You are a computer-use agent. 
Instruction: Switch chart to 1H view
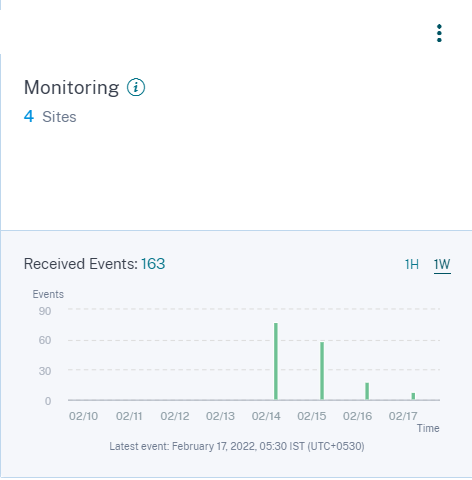click(412, 265)
